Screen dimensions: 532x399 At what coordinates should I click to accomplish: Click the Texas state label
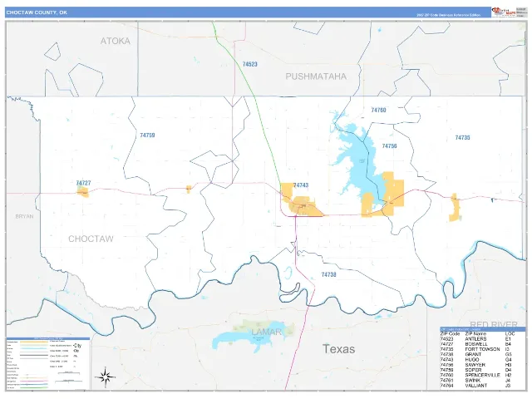click(x=338, y=349)
